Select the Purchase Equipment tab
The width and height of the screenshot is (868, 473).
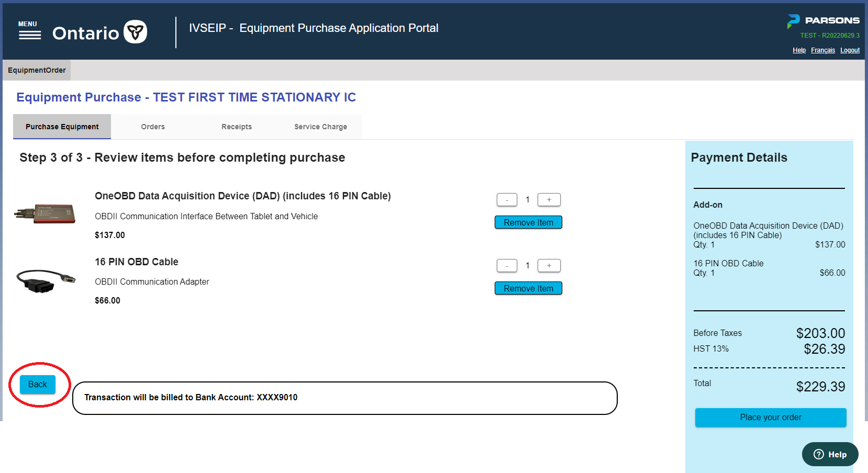point(62,127)
